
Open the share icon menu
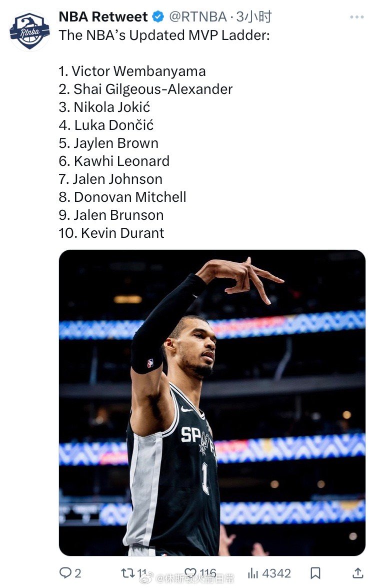(358, 573)
